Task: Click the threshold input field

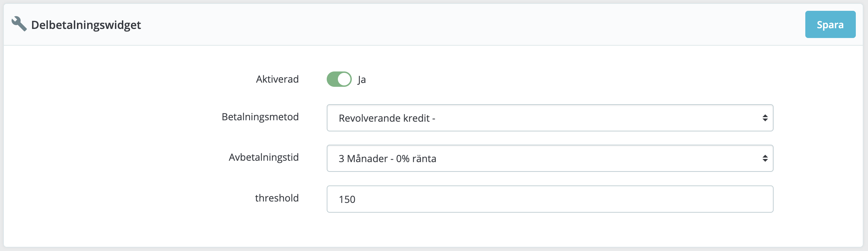Action: 550,199
